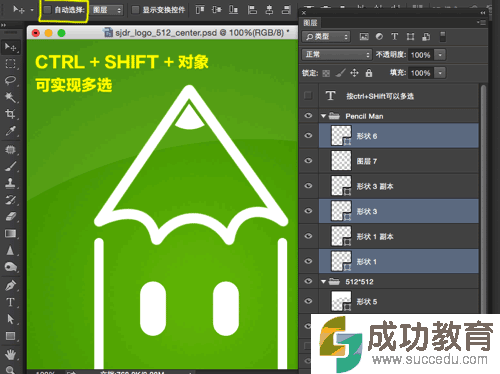Show the hidden text layer visibility box
The width and height of the screenshot is (500, 374).
point(308,96)
